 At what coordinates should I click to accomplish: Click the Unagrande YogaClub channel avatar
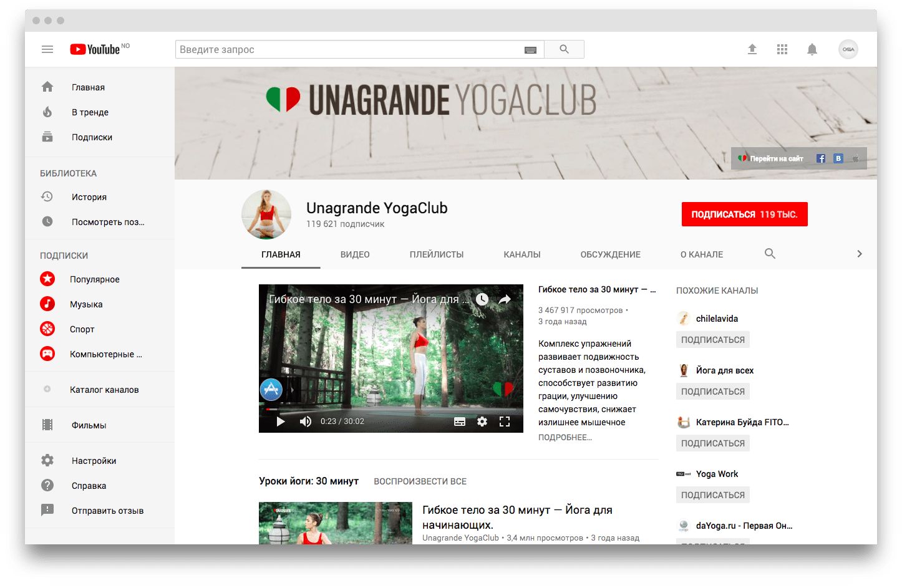(266, 214)
